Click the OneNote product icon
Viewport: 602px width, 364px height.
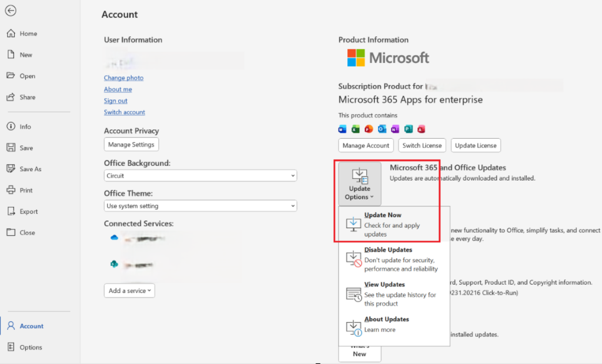pos(395,129)
